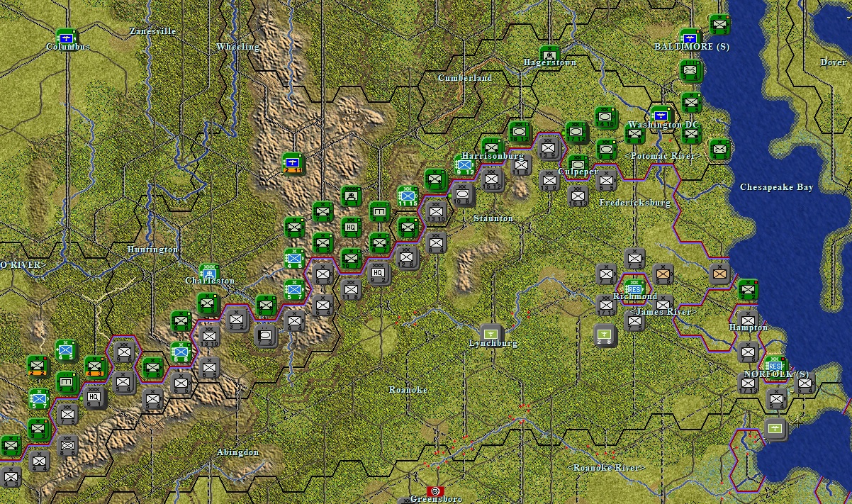Select the green HQ unit with strength 2-1
The height and width of the screenshot is (504, 852).
tap(351, 227)
